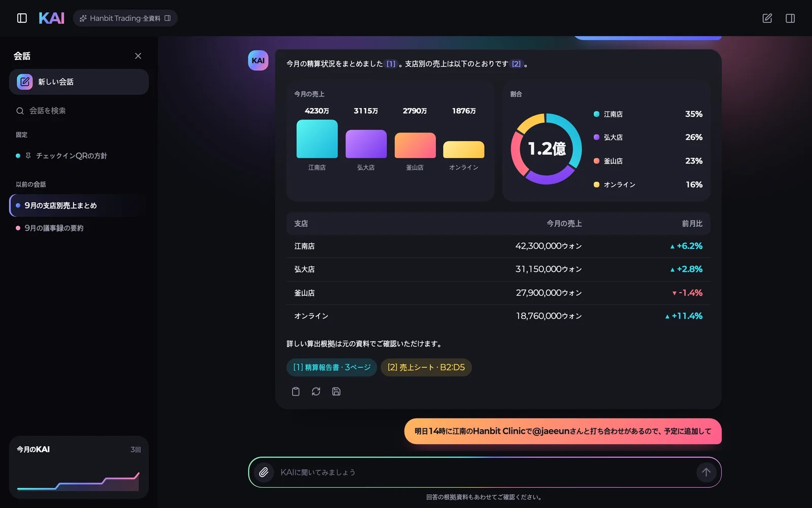Click the 42,300,000ウォン cell
Image resolution: width=812 pixels, height=508 pixels.
549,246
